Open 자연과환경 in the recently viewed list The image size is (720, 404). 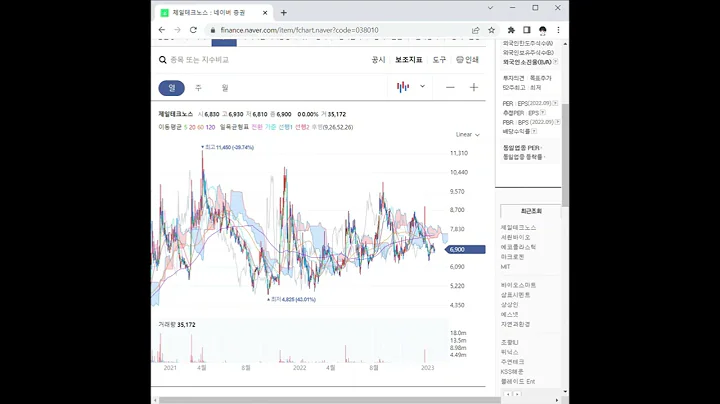pyautogui.click(x=515, y=324)
